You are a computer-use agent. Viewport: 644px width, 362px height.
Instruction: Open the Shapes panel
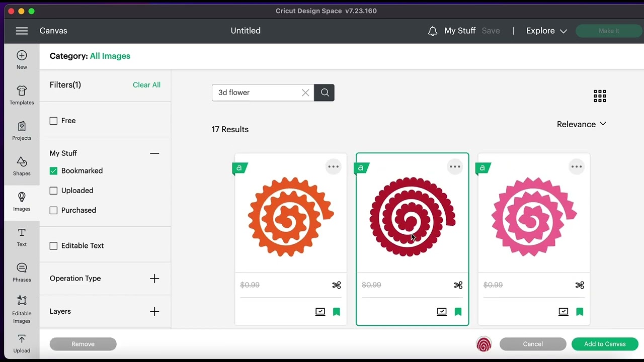click(x=22, y=166)
